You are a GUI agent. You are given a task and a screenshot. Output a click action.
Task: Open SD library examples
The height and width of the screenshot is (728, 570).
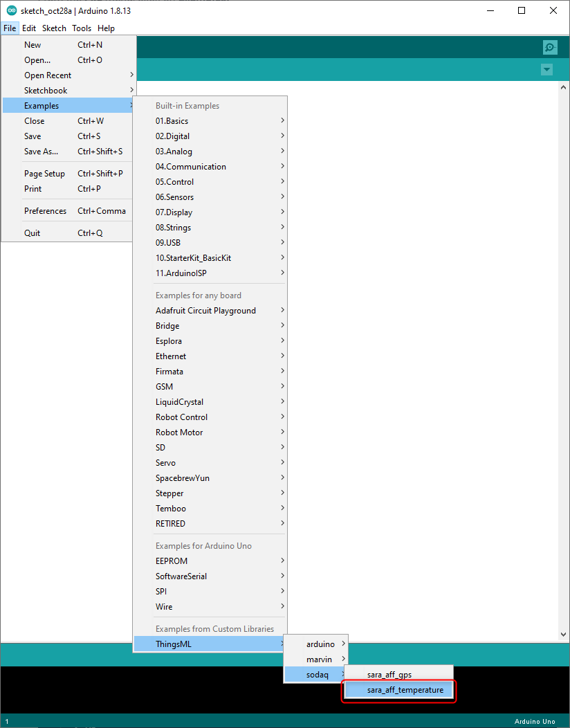click(x=210, y=448)
